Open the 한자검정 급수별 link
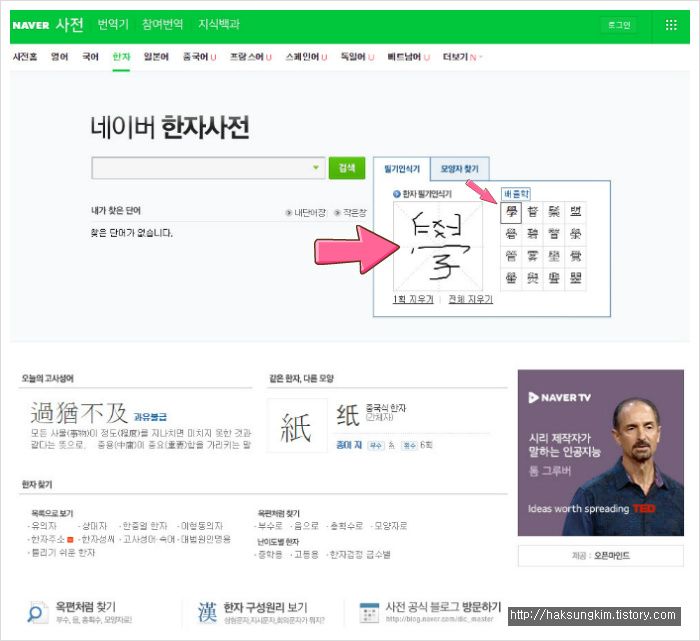Image resolution: width=700 pixels, height=641 pixels. (359, 555)
